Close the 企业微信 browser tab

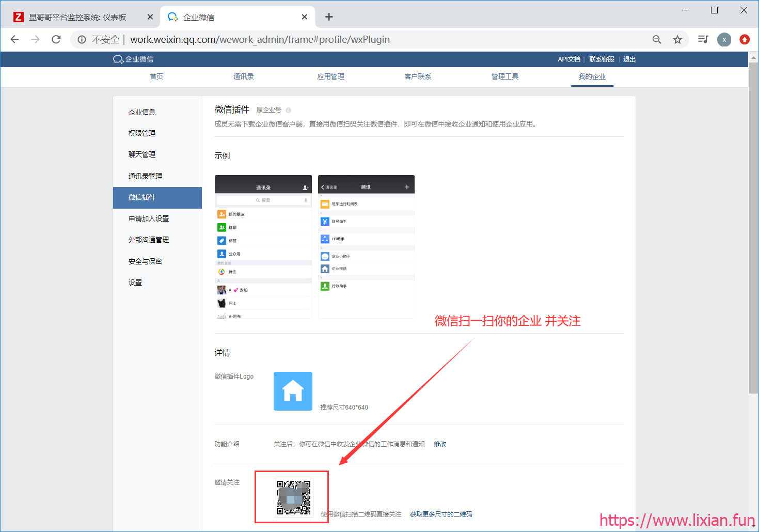coord(305,17)
